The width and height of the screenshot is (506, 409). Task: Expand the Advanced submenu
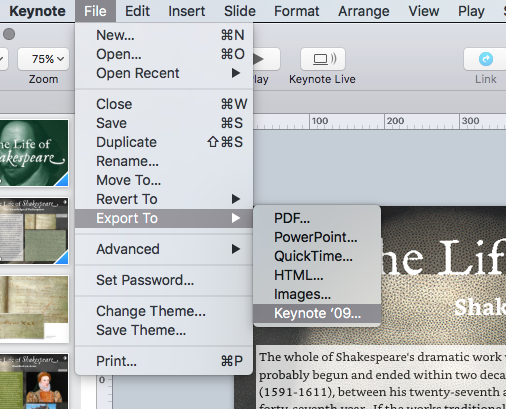click(164, 249)
